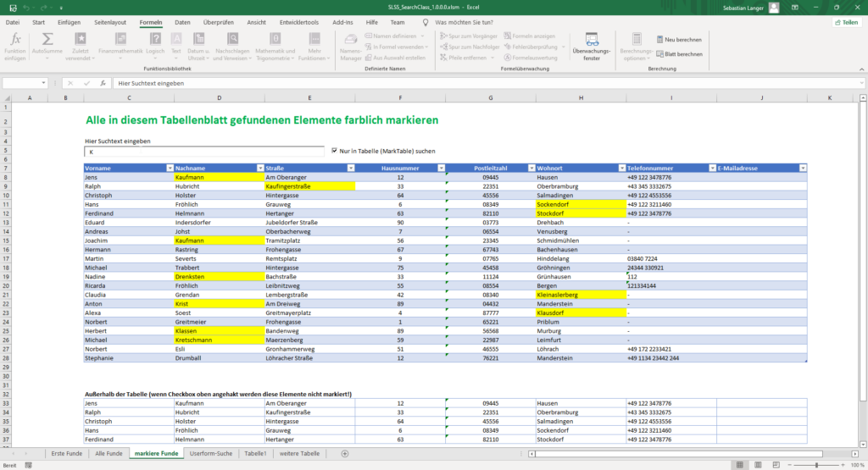This screenshot has width=868, height=470.
Task: Open the Entwicklertools ribbon tab
Action: tap(301, 22)
